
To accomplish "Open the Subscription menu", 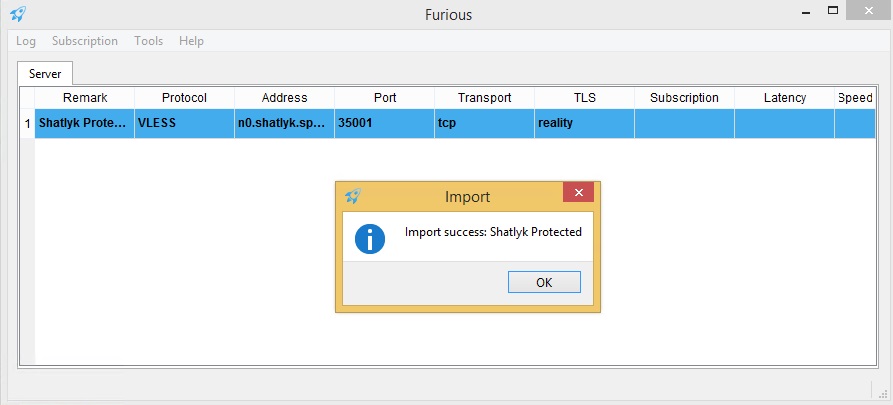I will [x=85, y=41].
